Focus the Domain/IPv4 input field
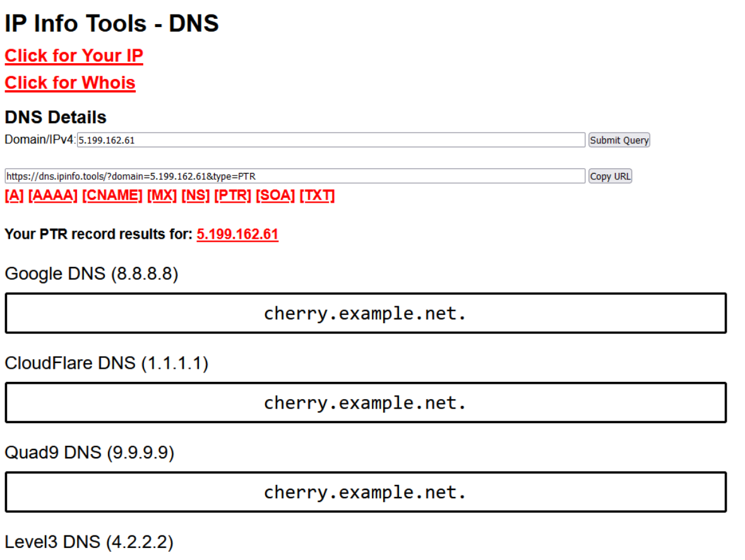Viewport: 745px width, 560px height. point(331,140)
